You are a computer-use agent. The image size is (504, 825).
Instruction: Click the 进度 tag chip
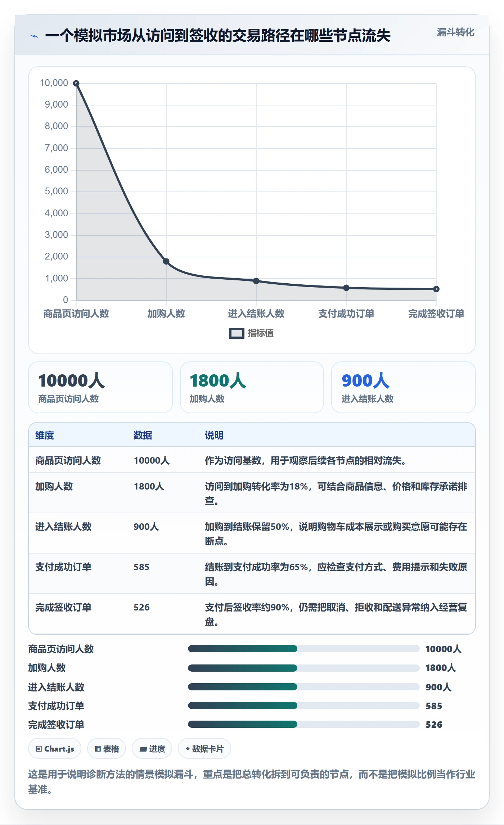[152, 749]
